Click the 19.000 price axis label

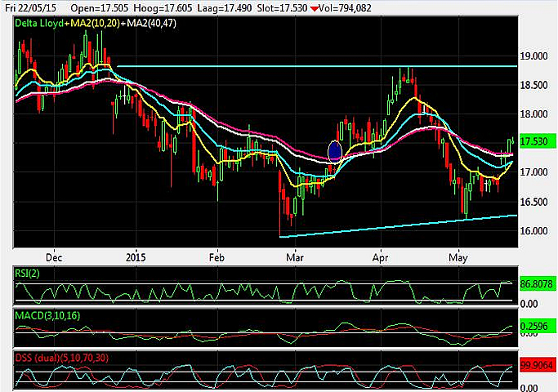coord(537,56)
